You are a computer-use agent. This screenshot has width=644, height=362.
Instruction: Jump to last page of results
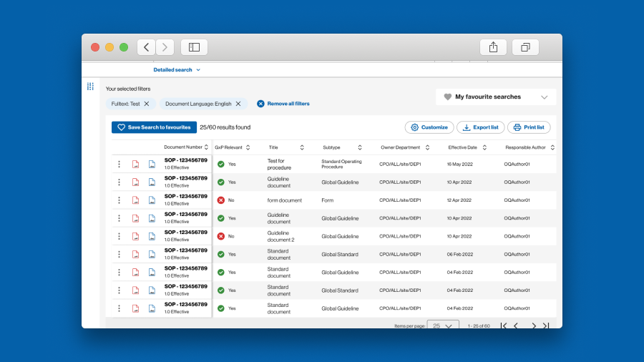point(546,326)
